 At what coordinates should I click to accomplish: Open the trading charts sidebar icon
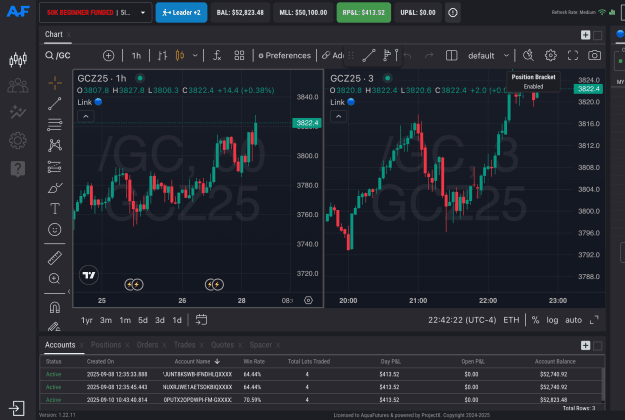(18, 60)
